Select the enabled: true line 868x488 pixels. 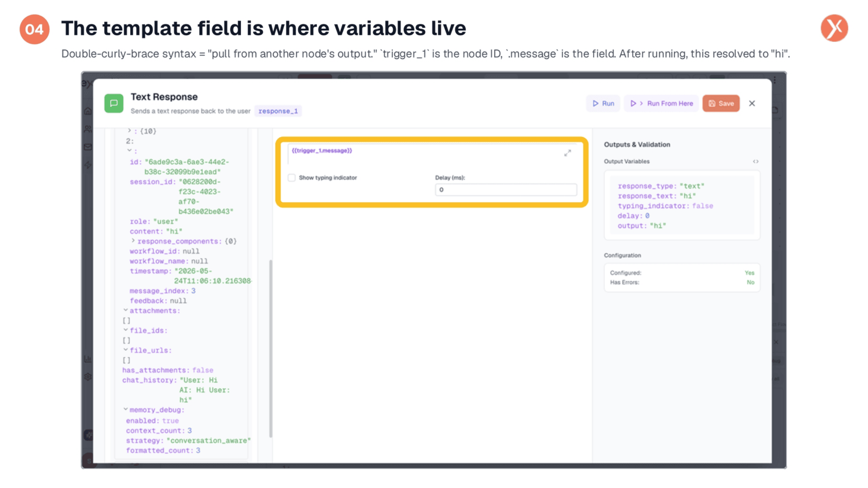coord(152,421)
